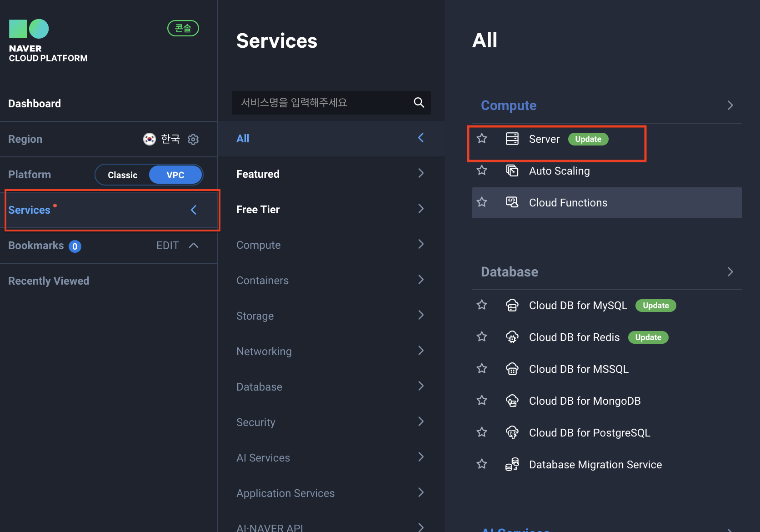Collapse the Services panel chevron
Image resolution: width=760 pixels, height=532 pixels.
[194, 210]
